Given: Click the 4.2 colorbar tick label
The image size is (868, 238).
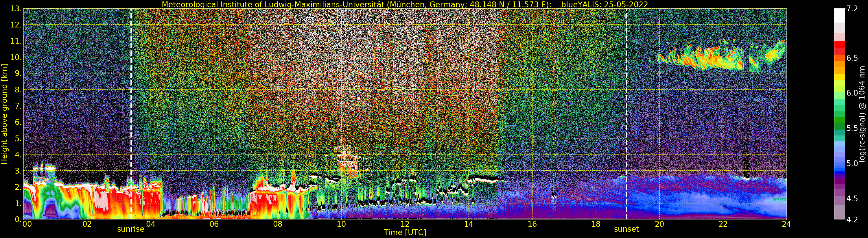Looking at the screenshot, I should click(x=852, y=220).
